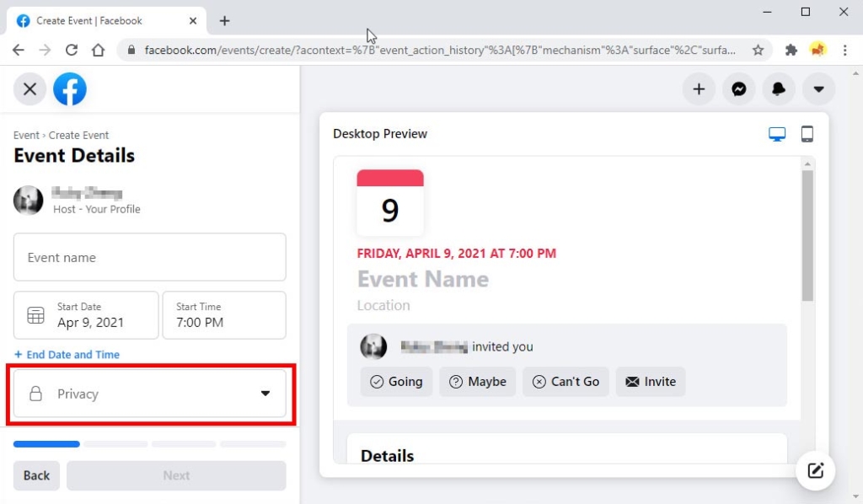Click the Back button
The height and width of the screenshot is (504, 863).
point(36,475)
